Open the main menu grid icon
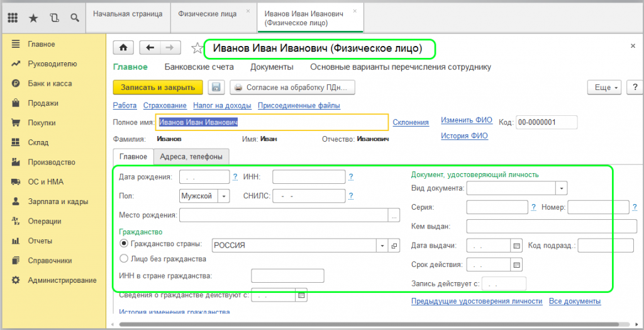The image size is (644, 330). coord(13,18)
